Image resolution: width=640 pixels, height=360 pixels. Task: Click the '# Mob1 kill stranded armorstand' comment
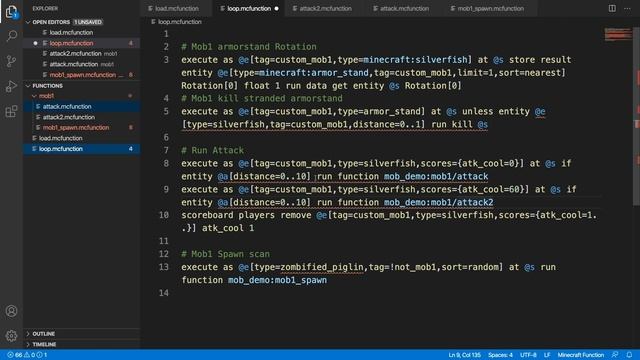(262, 98)
